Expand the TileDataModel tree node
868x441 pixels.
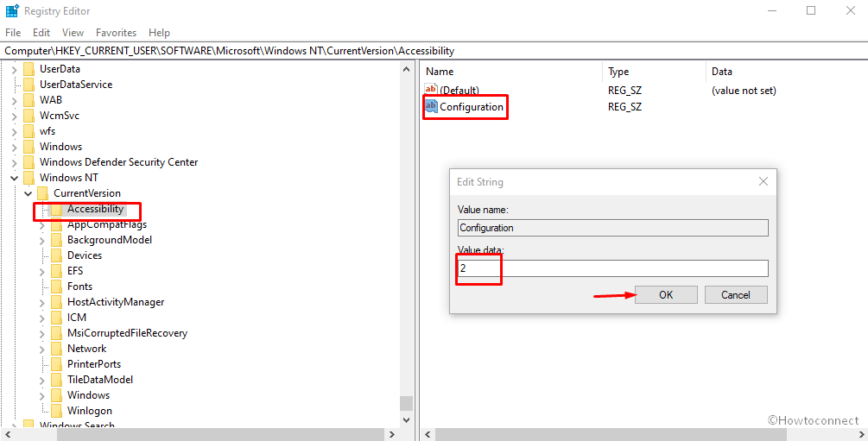point(42,379)
